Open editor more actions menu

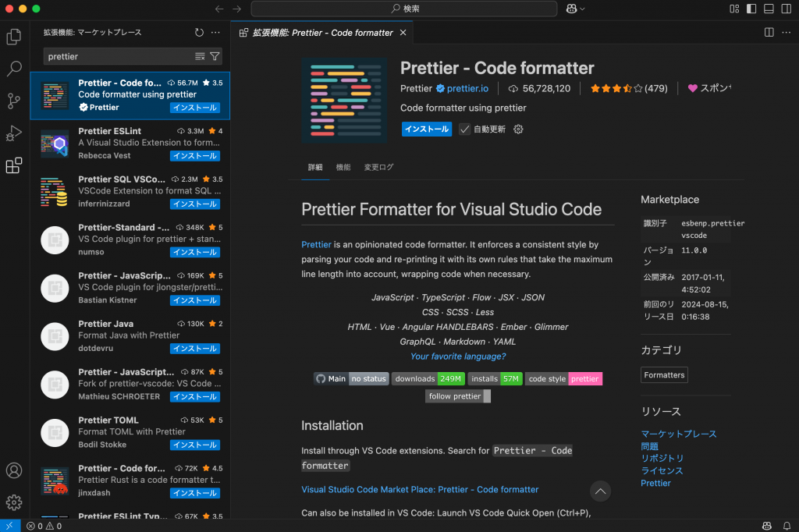tap(787, 32)
